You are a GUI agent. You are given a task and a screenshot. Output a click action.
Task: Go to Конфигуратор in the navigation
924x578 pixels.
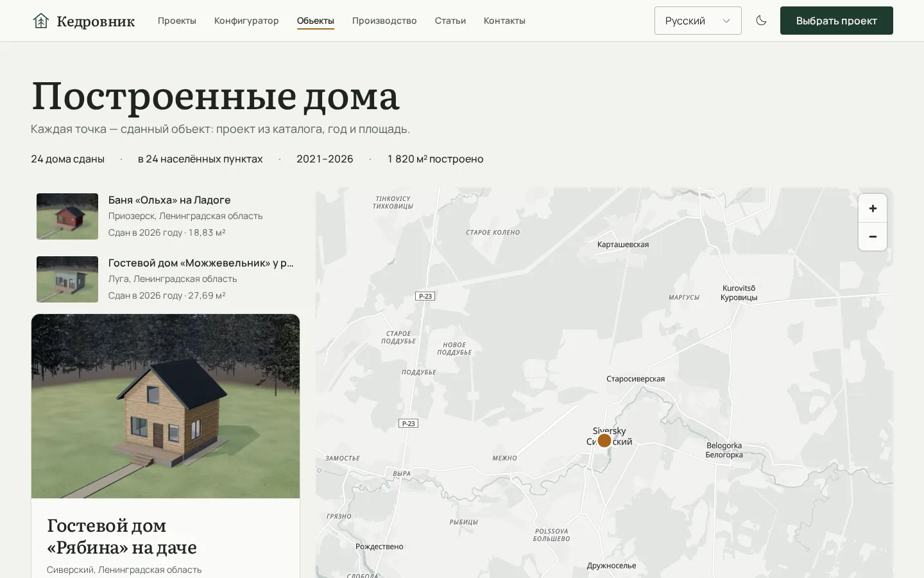click(246, 21)
